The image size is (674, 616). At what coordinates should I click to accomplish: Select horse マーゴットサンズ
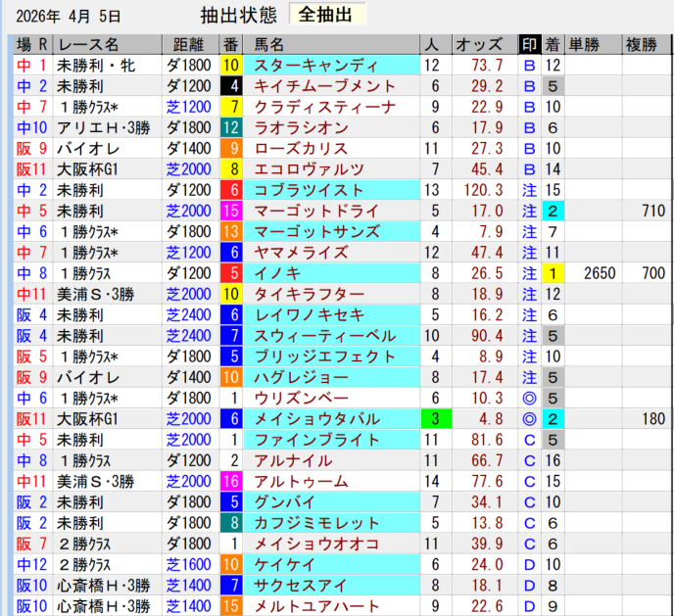pos(331,231)
